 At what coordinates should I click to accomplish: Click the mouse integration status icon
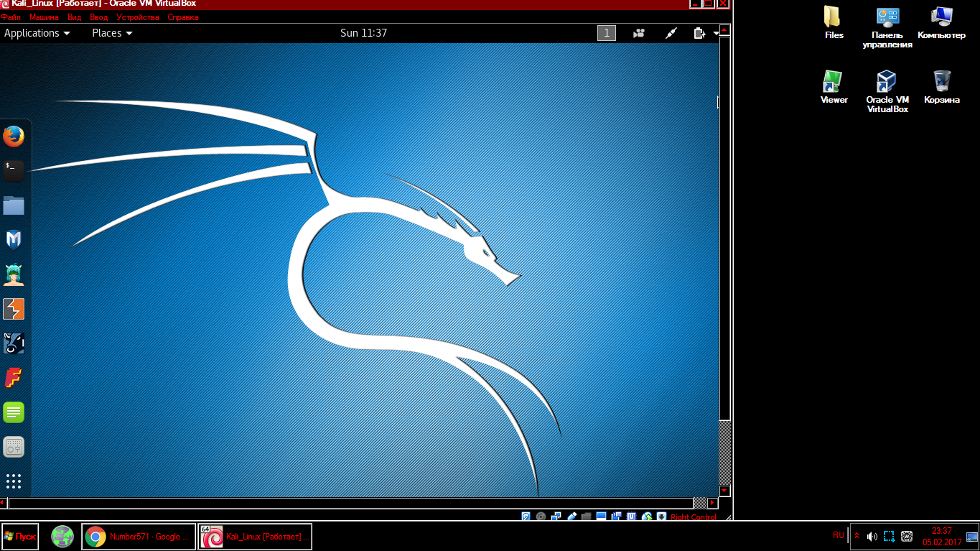[x=647, y=517]
